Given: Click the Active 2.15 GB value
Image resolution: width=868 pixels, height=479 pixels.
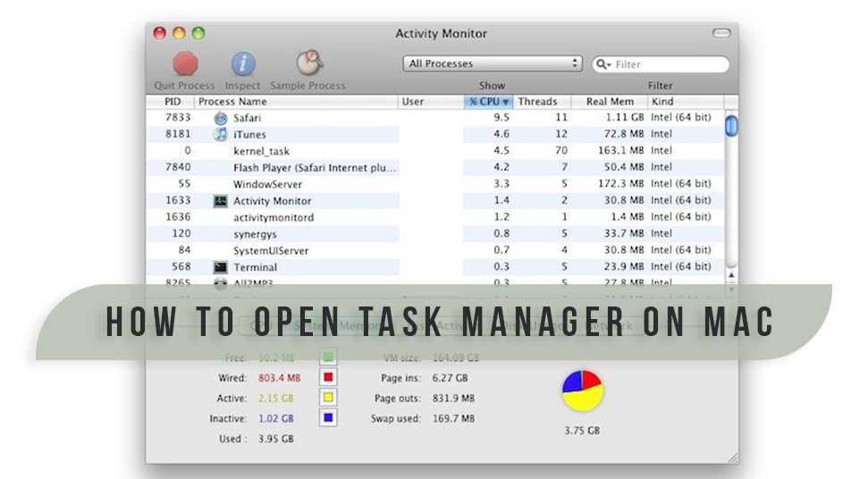Looking at the screenshot, I should pos(275,399).
